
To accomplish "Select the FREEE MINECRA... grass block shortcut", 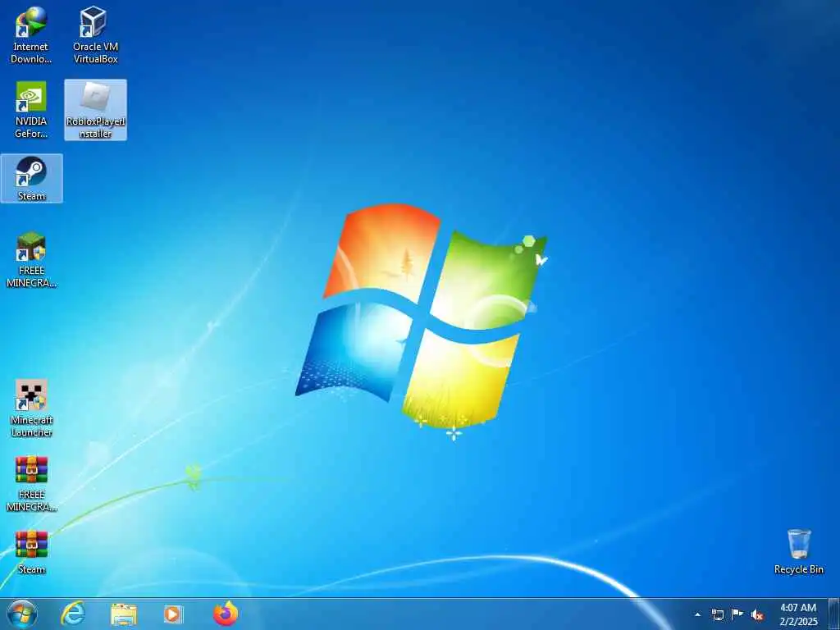I will click(31, 260).
